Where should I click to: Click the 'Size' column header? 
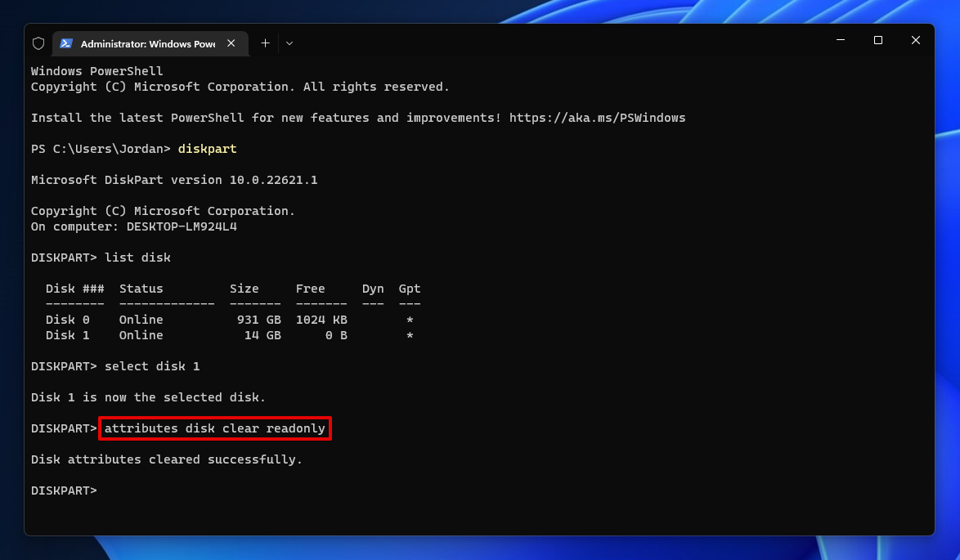tap(244, 289)
